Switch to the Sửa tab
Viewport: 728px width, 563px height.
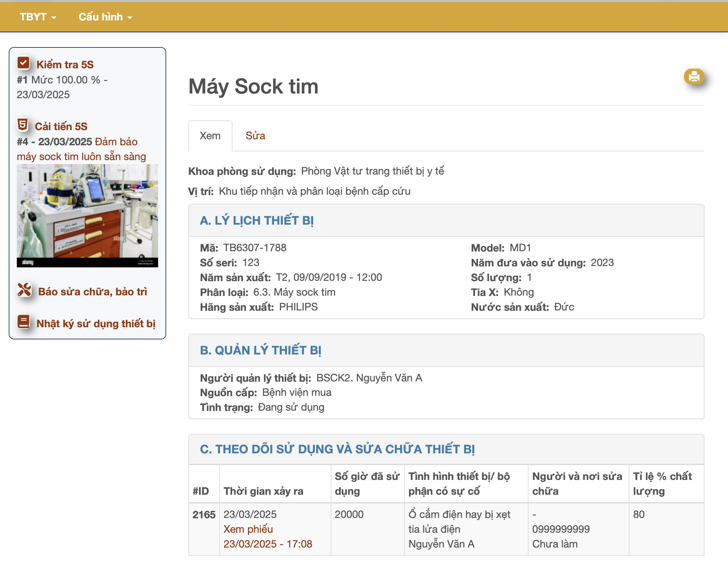pyautogui.click(x=255, y=136)
